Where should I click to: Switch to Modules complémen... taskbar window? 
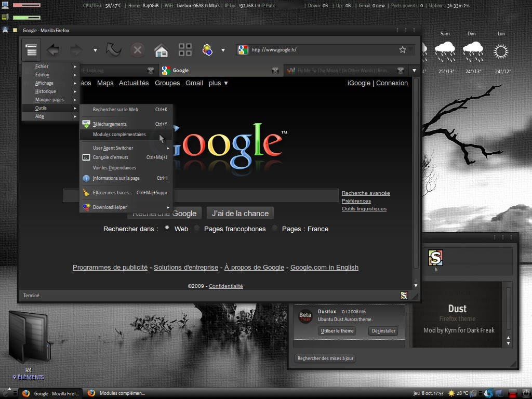point(117,393)
